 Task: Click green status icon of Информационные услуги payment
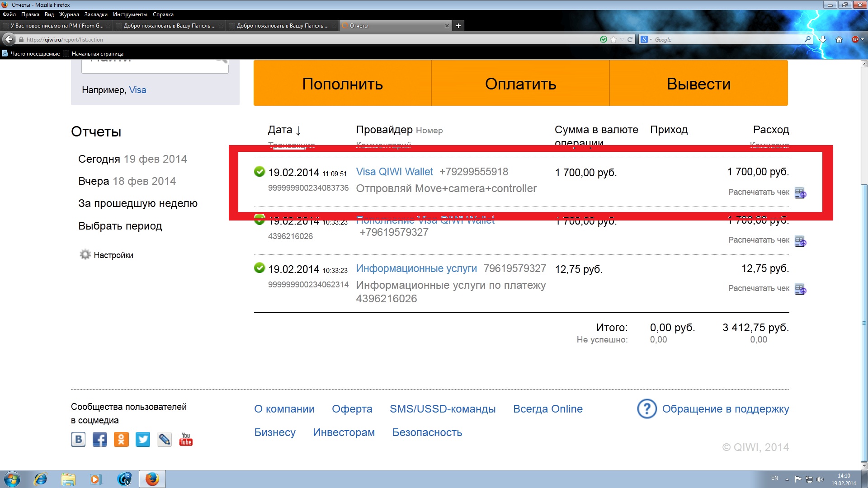[x=259, y=268]
